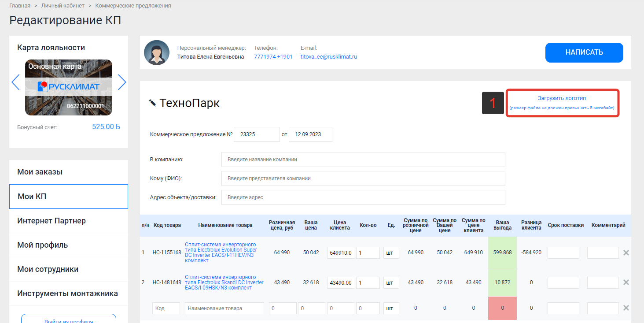Click client difference value -584 920

pyautogui.click(x=531, y=252)
